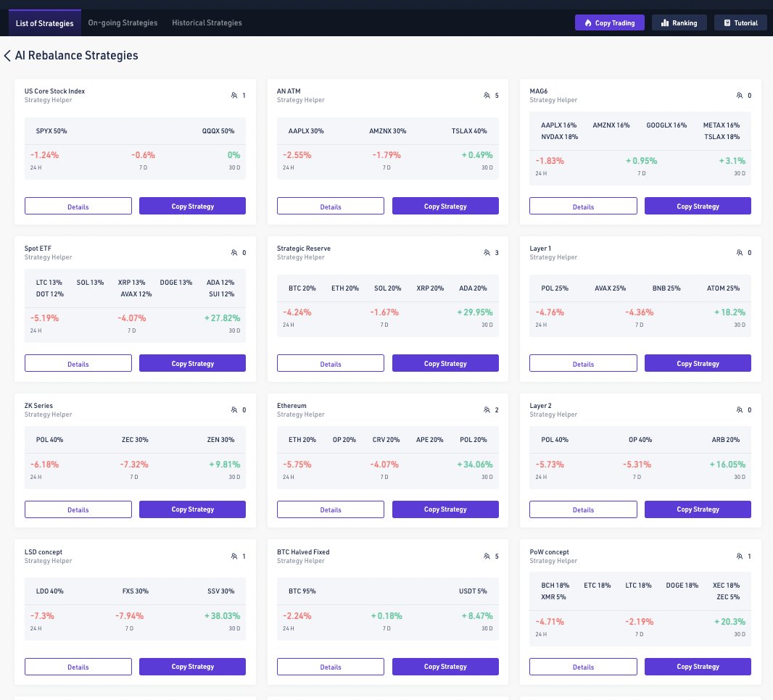Click the followers icon on ZK Series card
The width and height of the screenshot is (773, 700).
tap(234, 409)
